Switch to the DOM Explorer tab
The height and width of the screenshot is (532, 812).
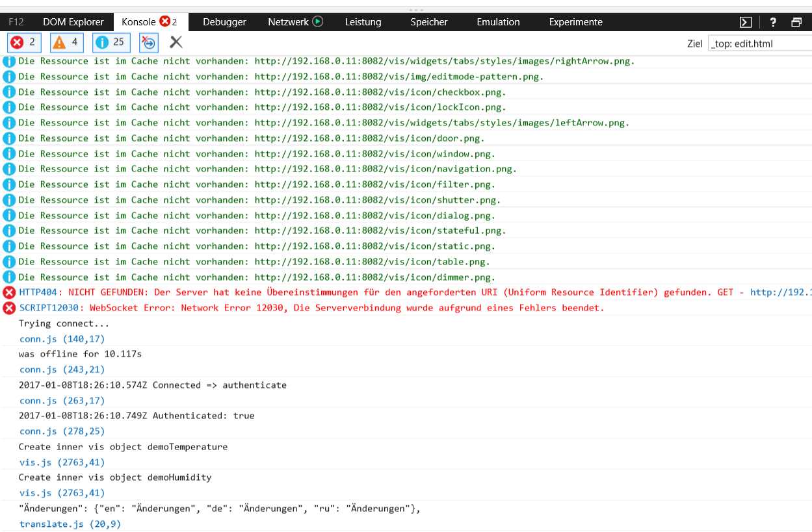(73, 22)
